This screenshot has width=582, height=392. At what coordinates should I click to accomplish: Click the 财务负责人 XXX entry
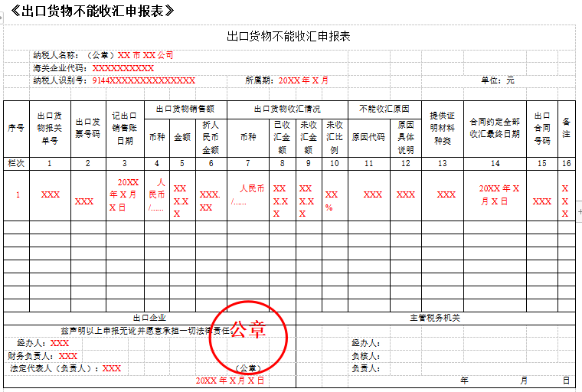[67, 356]
